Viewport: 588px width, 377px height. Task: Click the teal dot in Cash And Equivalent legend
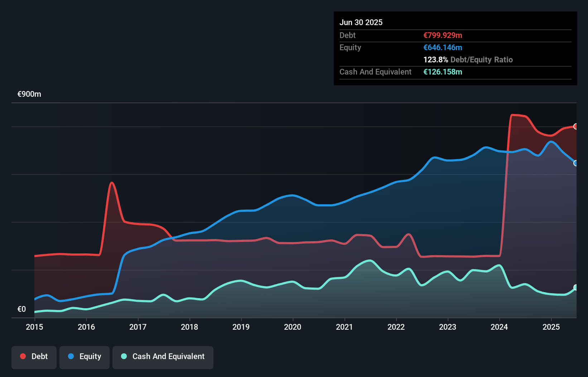pyautogui.click(x=123, y=357)
